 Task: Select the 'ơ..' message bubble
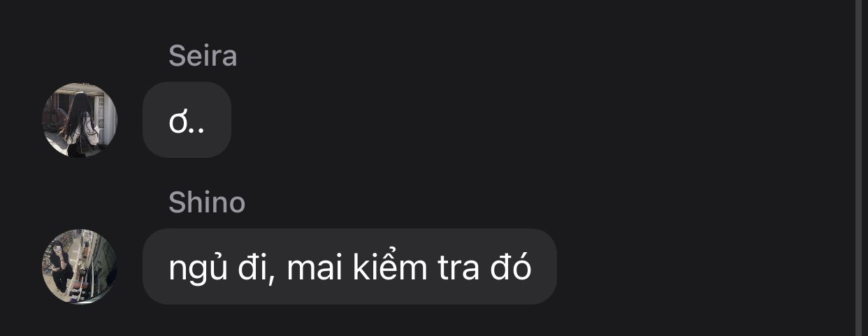coord(187,120)
